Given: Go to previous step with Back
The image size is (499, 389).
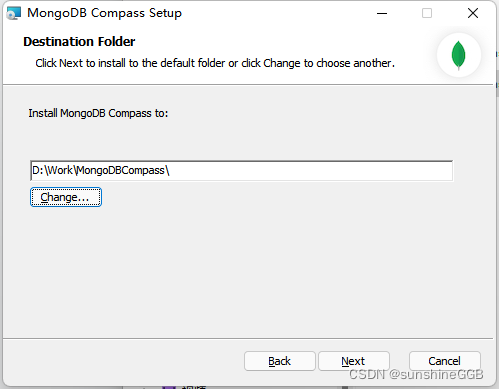Looking at the screenshot, I should pos(280,361).
